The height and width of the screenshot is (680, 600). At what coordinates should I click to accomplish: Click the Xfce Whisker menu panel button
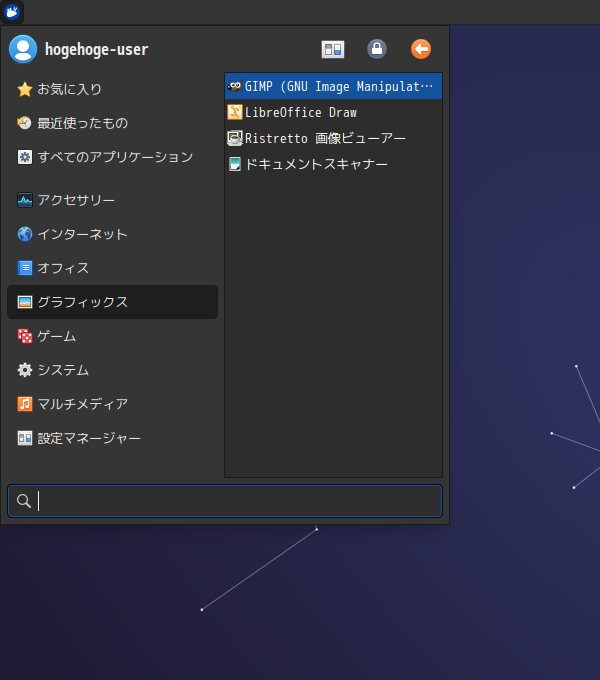(12, 12)
